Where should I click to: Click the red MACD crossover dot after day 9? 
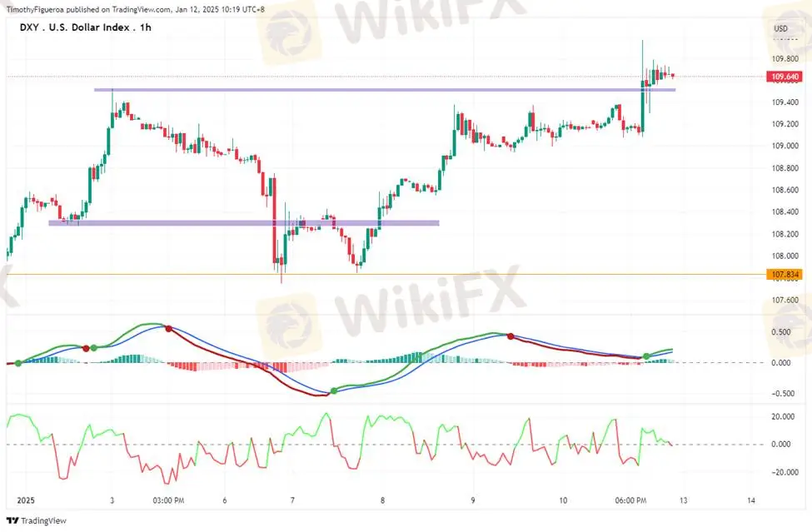(x=511, y=336)
